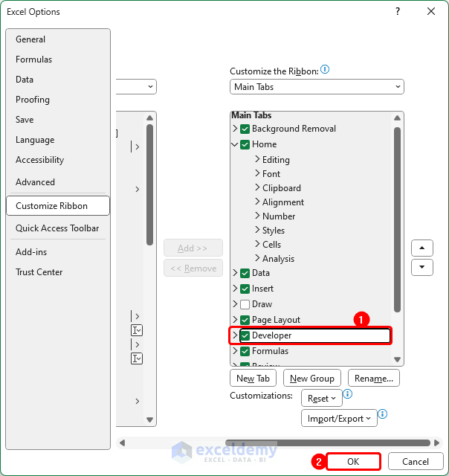449x476 pixels.
Task: Click the Main Tabs list scroll-down arrow
Action: point(397,359)
